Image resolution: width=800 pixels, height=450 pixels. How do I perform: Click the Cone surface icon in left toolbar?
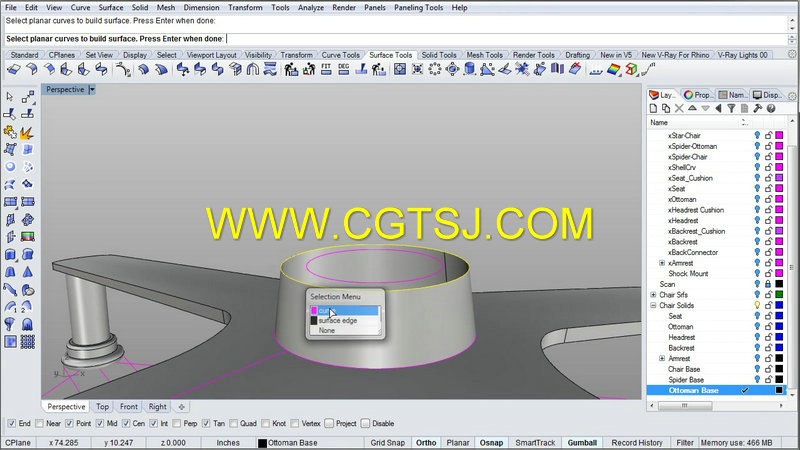coord(27,272)
